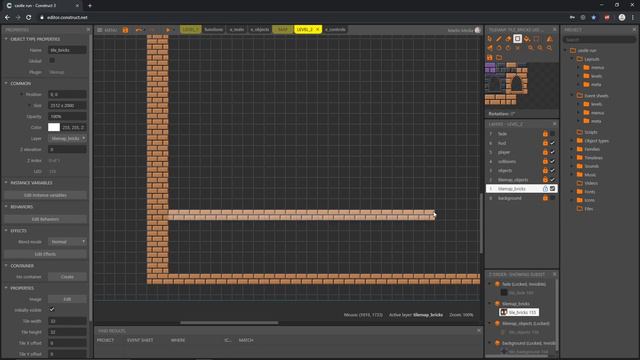Rotate selected tile counter-clockwise
The width and height of the screenshot is (640, 360).
click(499, 48)
